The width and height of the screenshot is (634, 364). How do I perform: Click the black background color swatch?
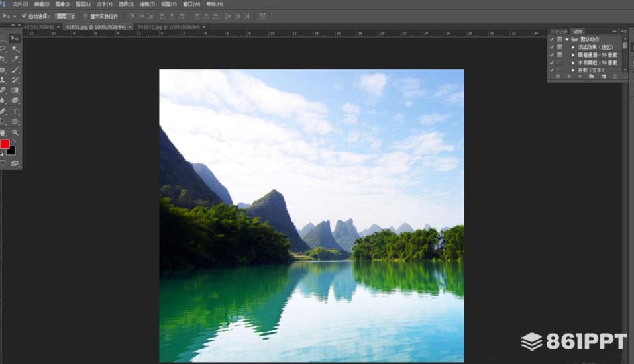pos(12,152)
